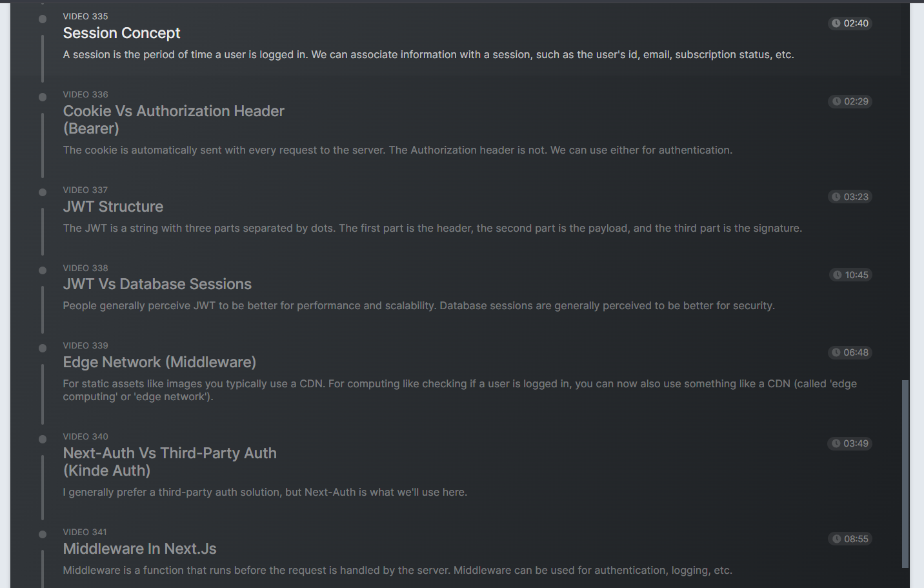Click the clock icon beside 08:55 duration
The height and width of the screenshot is (588, 924).
[836, 539]
